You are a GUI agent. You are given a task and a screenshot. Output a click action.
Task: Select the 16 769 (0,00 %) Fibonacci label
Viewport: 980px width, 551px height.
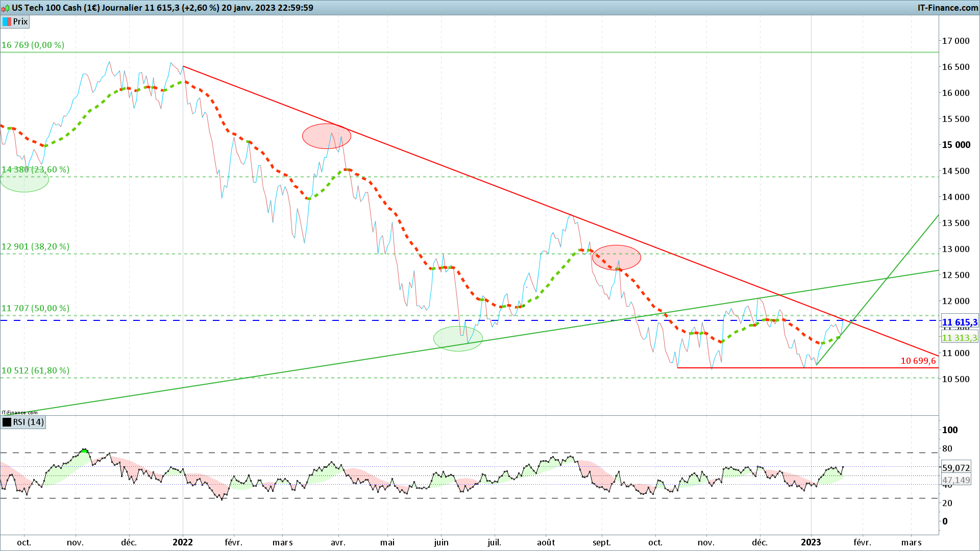pos(33,45)
